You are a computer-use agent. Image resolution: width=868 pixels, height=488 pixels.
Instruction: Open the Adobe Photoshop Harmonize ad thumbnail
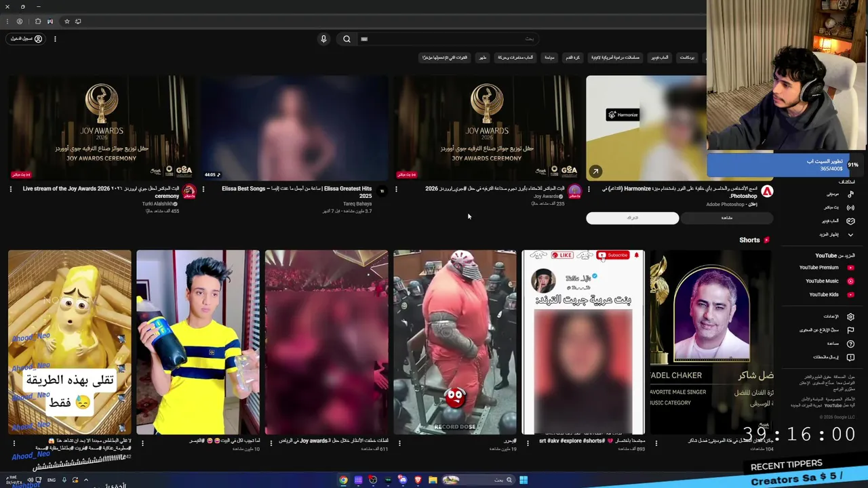(646, 127)
